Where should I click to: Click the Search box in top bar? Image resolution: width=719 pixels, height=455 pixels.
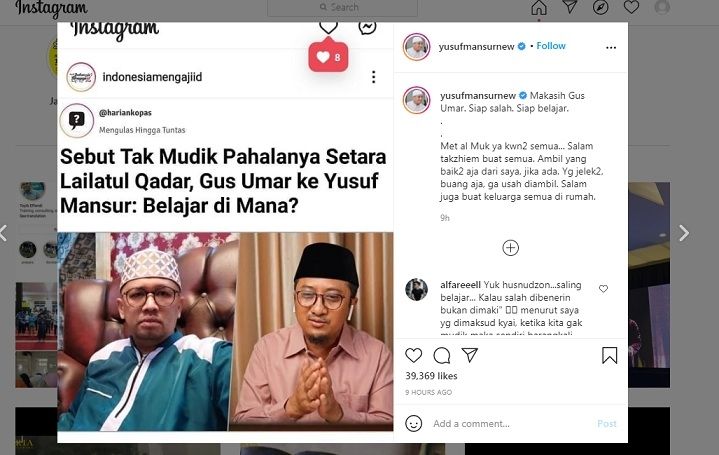tap(342, 8)
